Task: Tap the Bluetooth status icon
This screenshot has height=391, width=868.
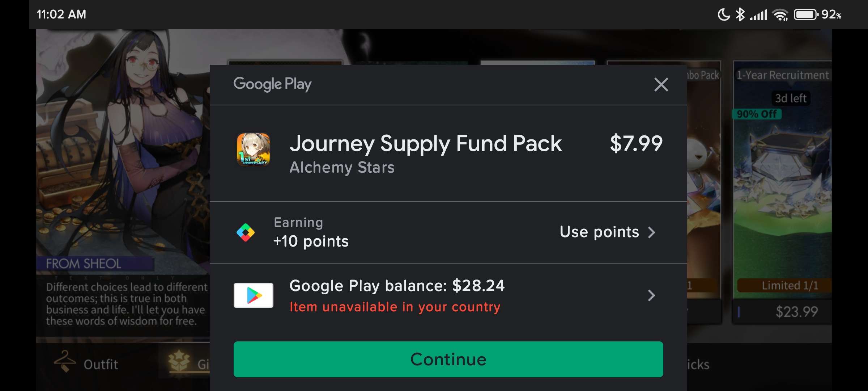Action: [740, 14]
